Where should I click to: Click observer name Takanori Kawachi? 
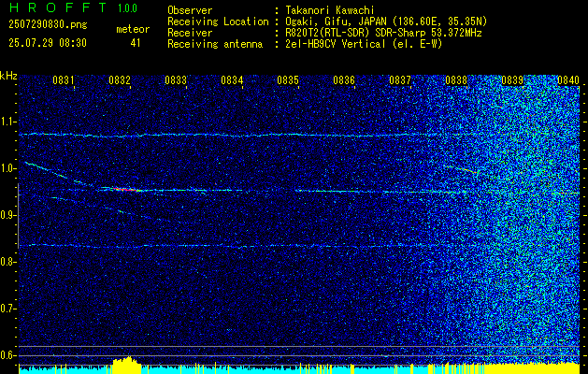[330, 10]
